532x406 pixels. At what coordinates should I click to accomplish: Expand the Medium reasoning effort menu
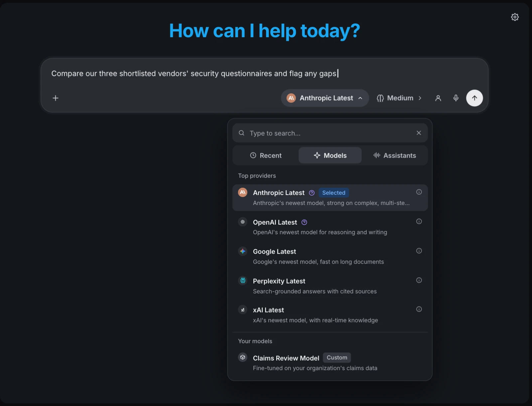[399, 98]
